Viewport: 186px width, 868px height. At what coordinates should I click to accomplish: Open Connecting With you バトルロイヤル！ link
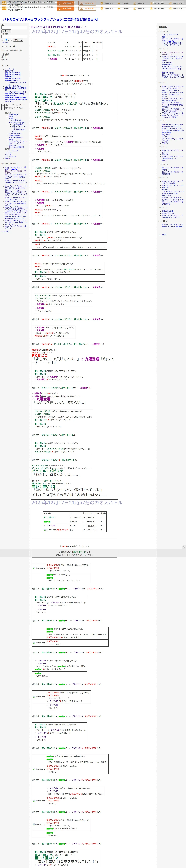pyautogui.click(x=16, y=100)
